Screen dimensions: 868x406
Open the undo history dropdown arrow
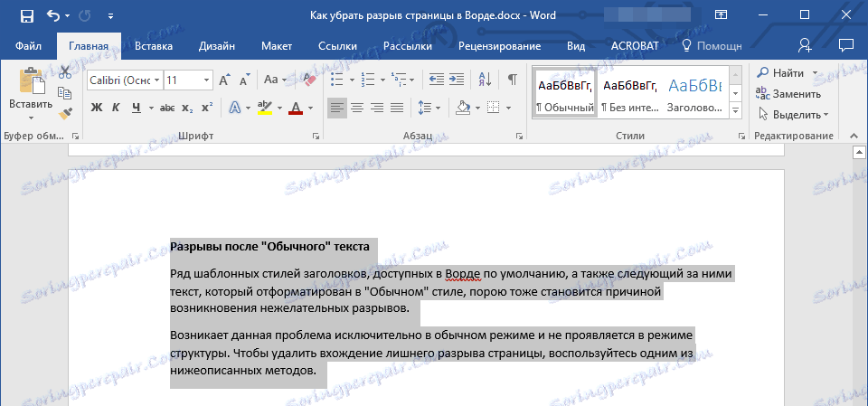(68, 16)
